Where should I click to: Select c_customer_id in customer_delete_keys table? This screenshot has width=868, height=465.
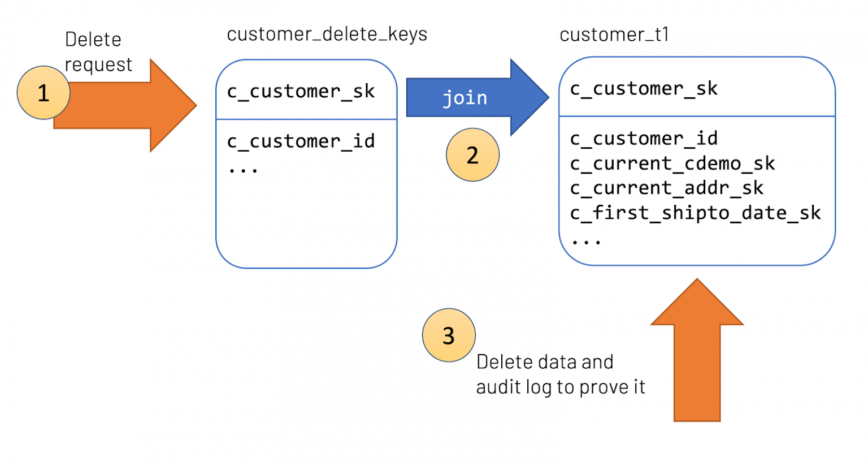pyautogui.click(x=301, y=141)
